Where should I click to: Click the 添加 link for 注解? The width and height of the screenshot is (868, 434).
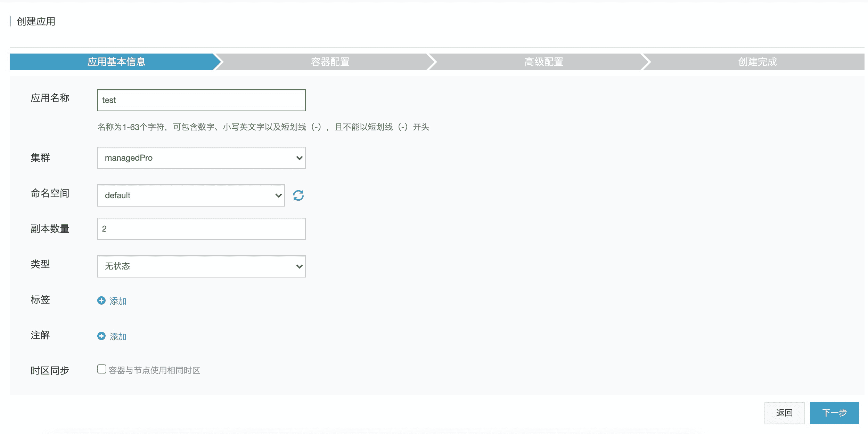click(x=118, y=337)
